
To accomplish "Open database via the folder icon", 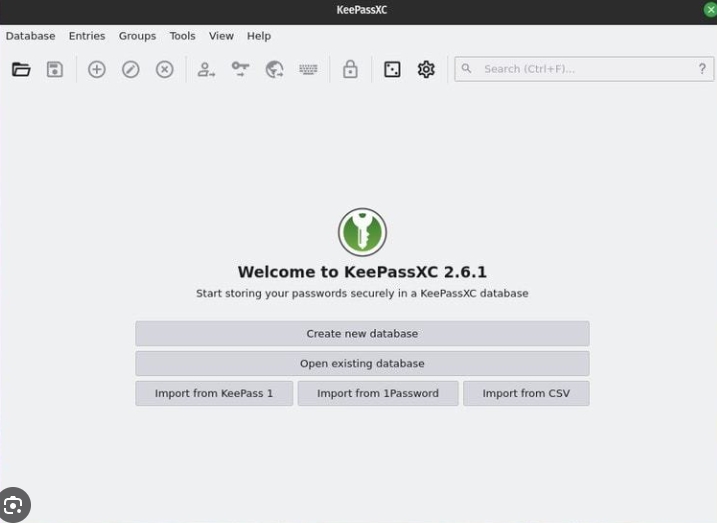I will [21, 69].
